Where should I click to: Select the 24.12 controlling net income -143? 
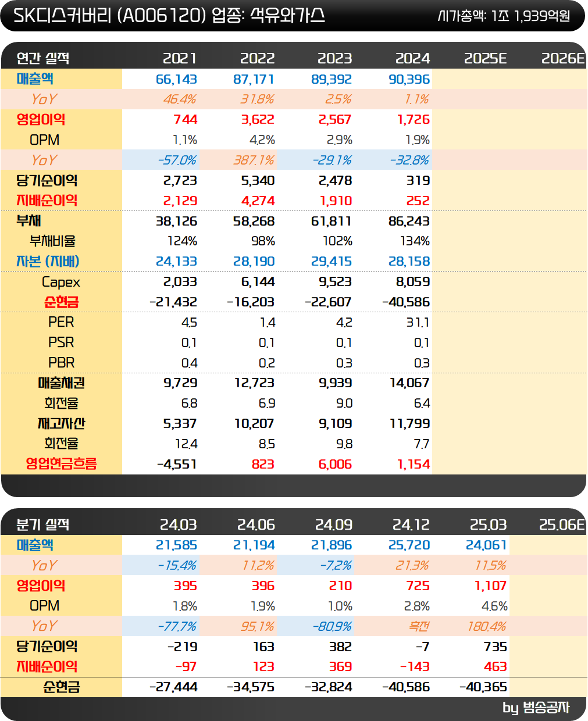coord(415,666)
